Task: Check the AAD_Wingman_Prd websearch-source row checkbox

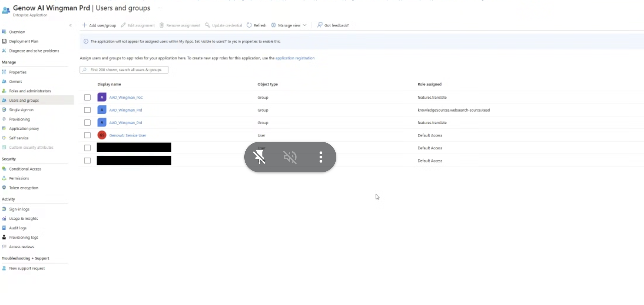Action: 87,110
